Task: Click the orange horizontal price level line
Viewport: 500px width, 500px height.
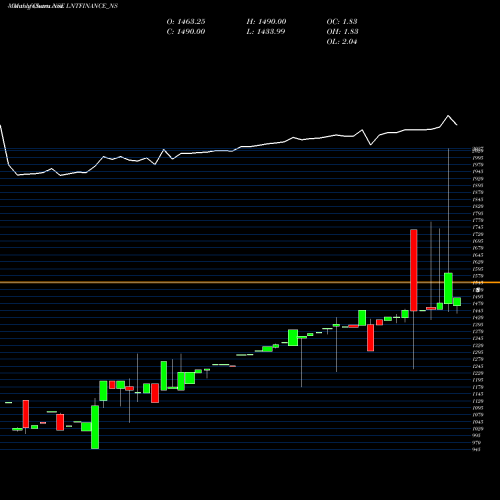Action: pos(250,282)
